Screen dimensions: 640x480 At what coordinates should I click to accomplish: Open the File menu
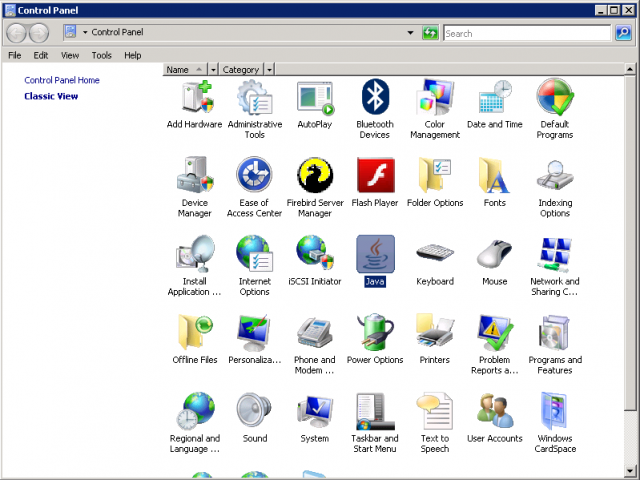(15, 55)
